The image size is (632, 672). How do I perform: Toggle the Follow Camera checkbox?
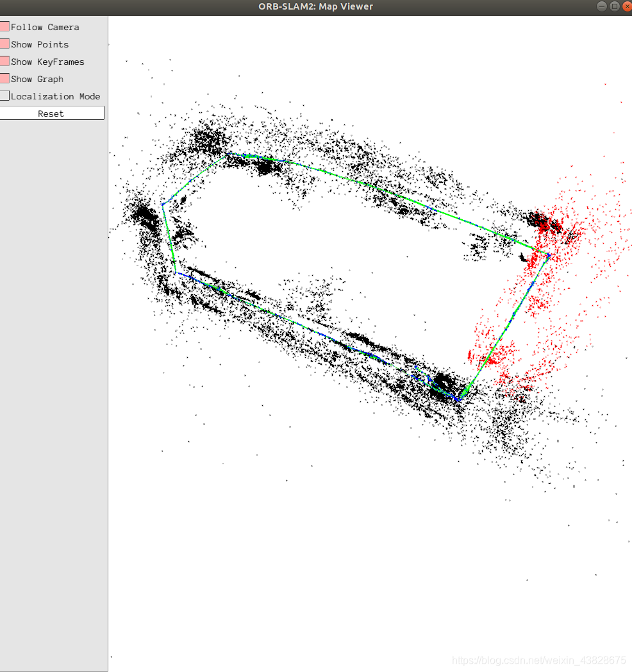tap(4, 26)
